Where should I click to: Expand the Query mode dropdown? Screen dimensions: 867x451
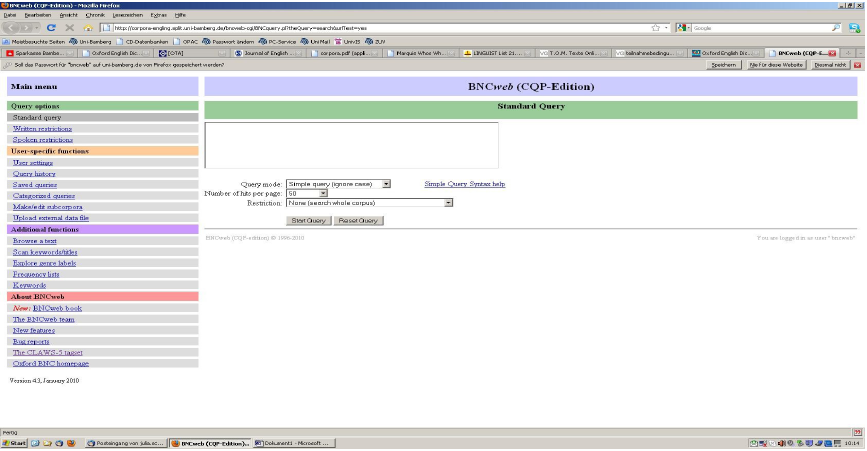point(387,184)
